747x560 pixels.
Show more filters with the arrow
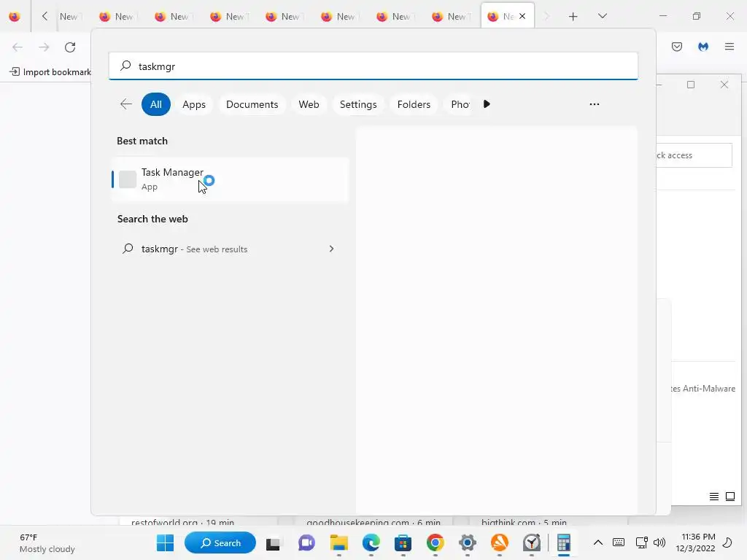coord(487,104)
